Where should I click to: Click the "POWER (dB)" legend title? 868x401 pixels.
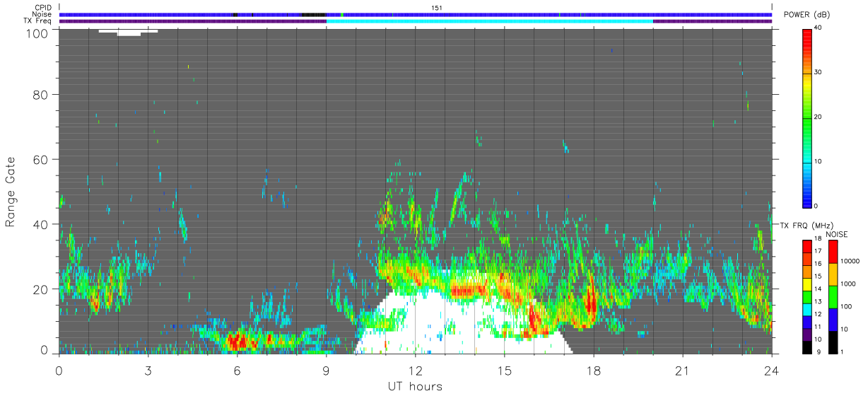(x=807, y=15)
